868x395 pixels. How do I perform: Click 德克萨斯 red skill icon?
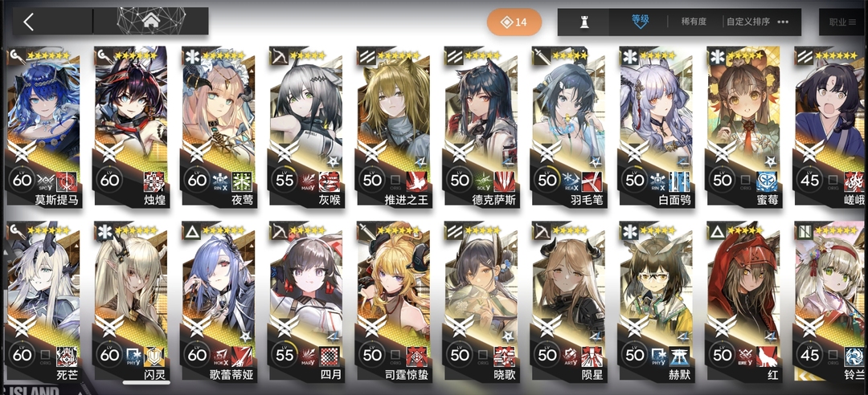pos(504,181)
